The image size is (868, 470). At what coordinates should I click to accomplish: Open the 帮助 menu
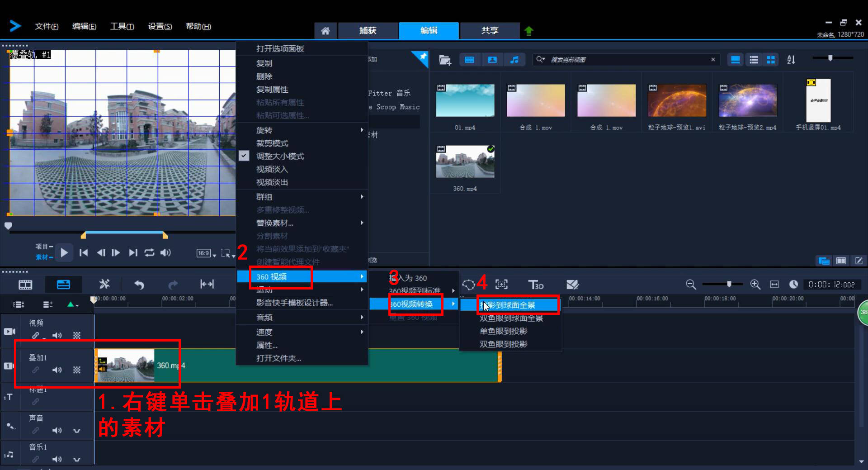pos(198,26)
